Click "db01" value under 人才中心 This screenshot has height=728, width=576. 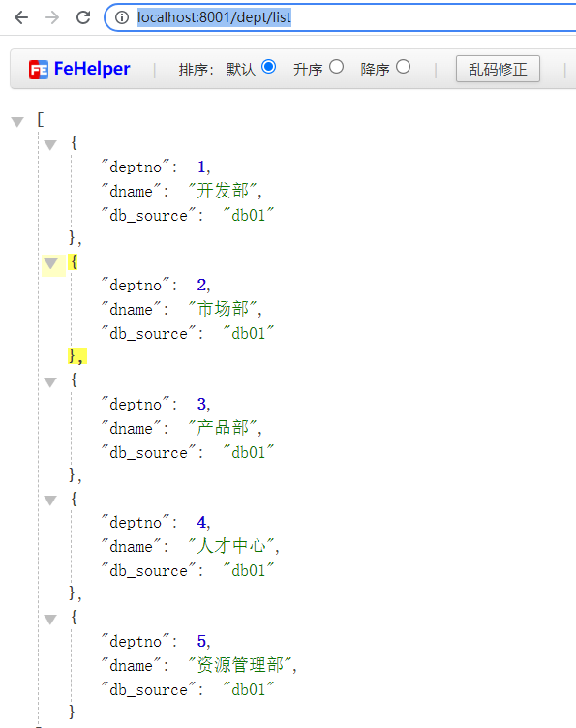(249, 570)
